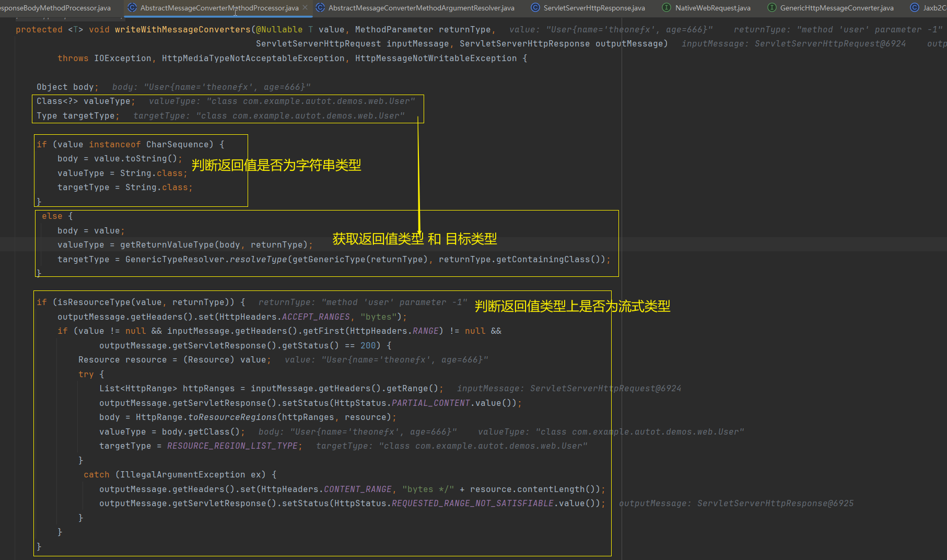Screen dimensions: 947x560
Task: Click the 'Class<?> valueType;' declaration
Action: point(86,101)
